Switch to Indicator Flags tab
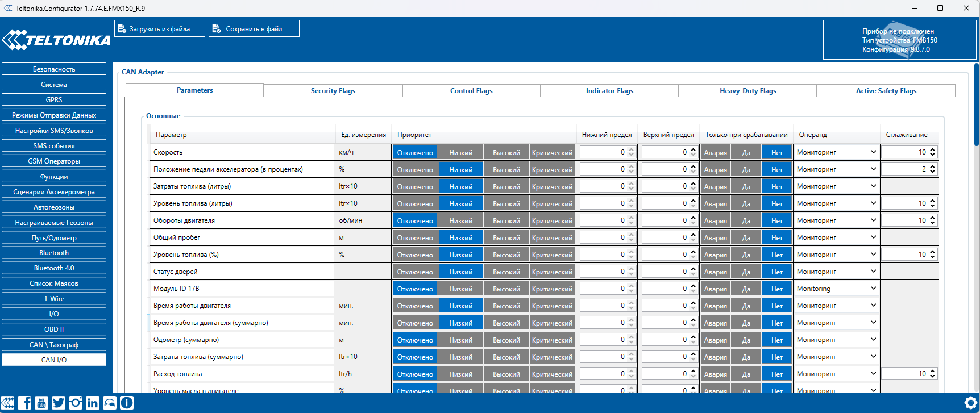980x413 pixels. (609, 91)
